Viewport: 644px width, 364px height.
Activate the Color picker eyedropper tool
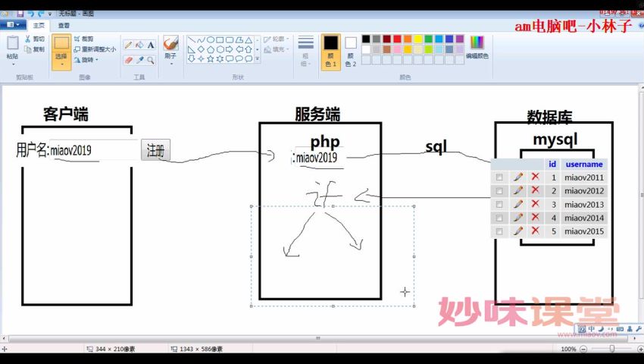coord(139,60)
